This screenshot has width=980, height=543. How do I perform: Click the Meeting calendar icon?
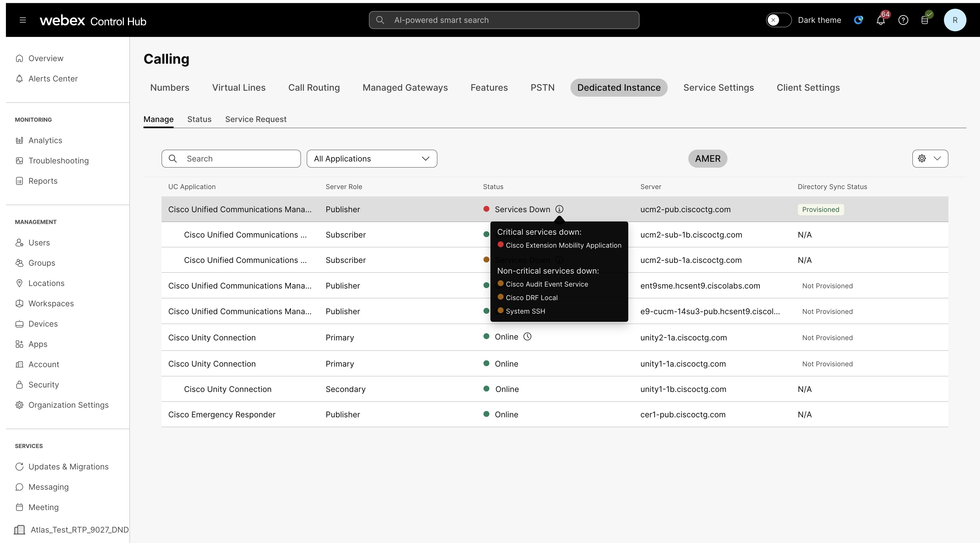19,507
